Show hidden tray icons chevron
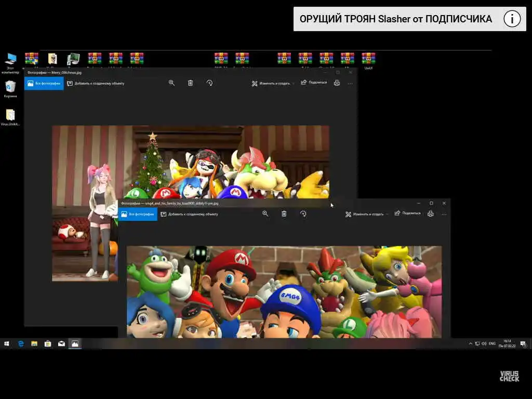 [471, 344]
